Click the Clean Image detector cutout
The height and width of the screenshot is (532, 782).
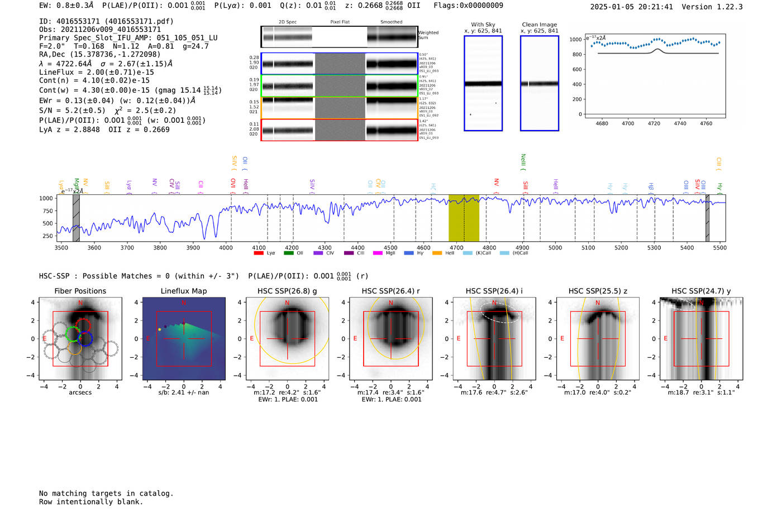[x=540, y=83]
